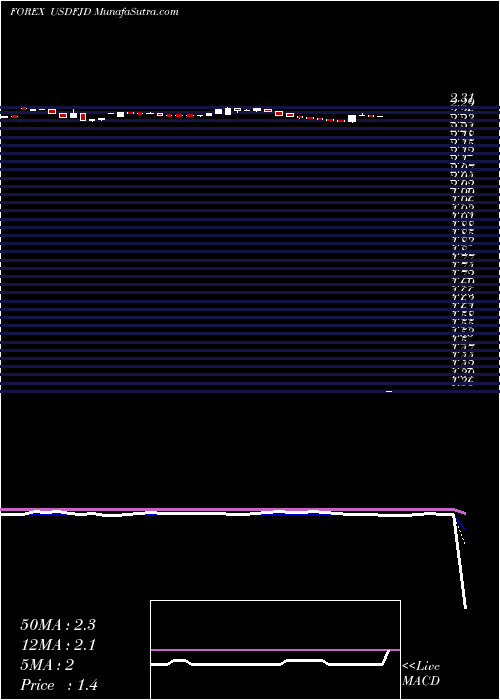The image size is (500, 700).
Task: Click the Price : 1.4 value
Action: [59, 685]
